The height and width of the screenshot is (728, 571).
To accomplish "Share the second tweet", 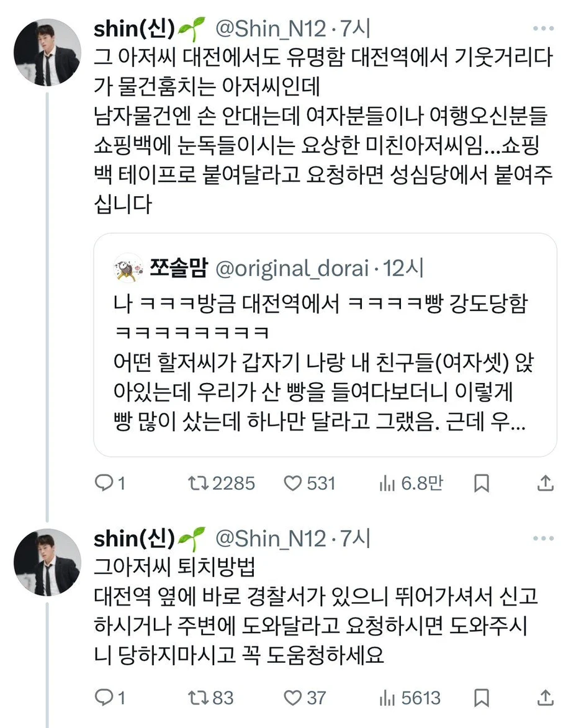I will 546,698.
